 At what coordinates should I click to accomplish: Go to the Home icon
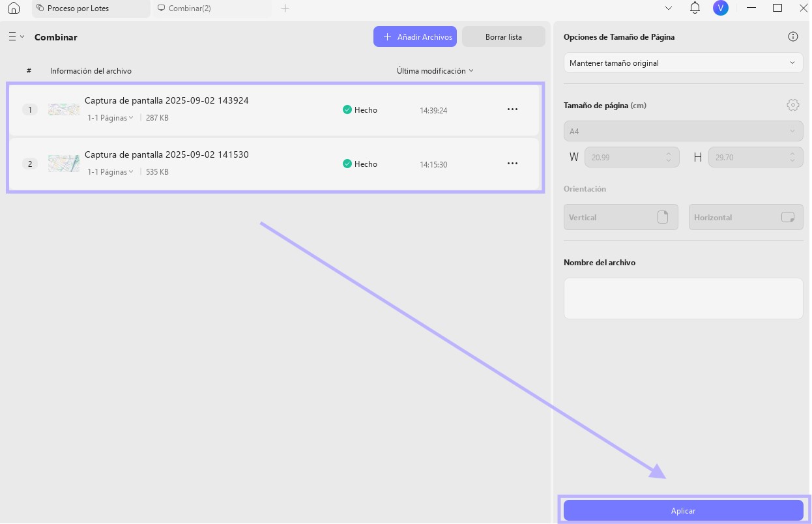tap(13, 8)
